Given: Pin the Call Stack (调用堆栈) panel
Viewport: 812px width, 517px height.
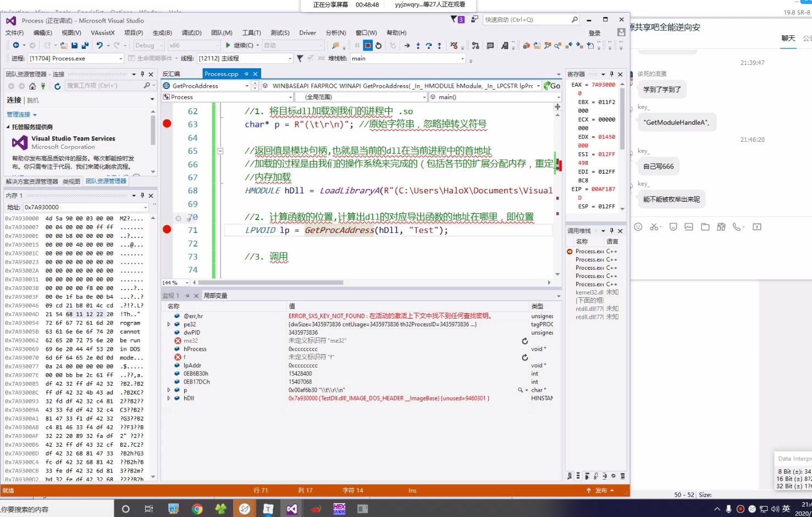Looking at the screenshot, I should coord(611,231).
